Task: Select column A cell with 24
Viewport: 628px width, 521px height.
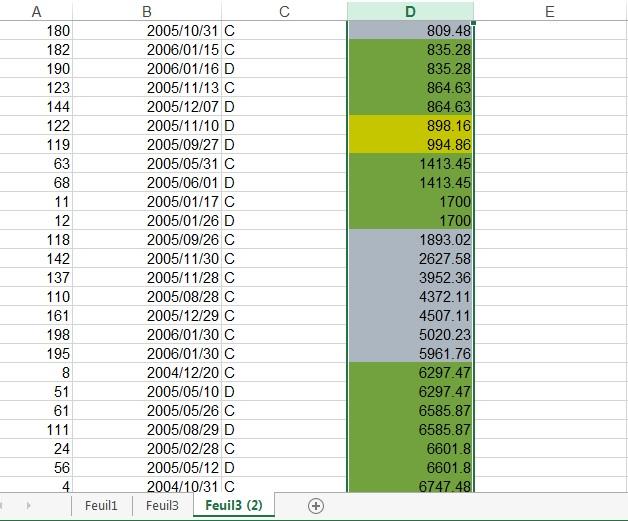Action: (x=36, y=449)
